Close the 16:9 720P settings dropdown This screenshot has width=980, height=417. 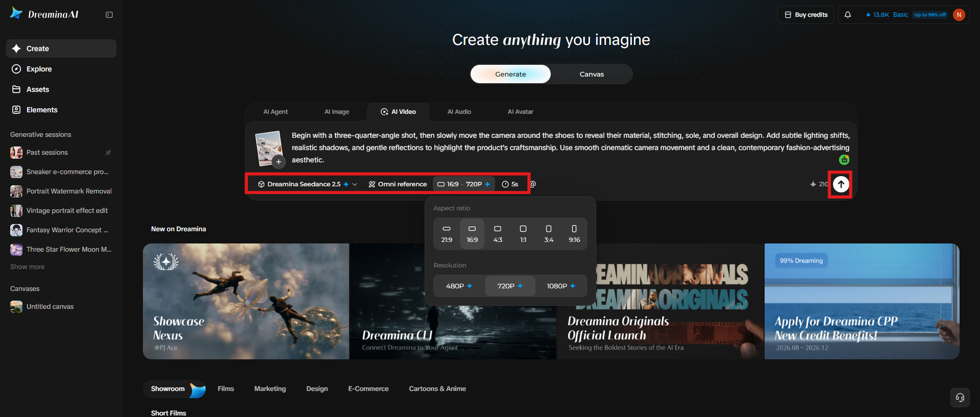pyautogui.click(x=464, y=184)
